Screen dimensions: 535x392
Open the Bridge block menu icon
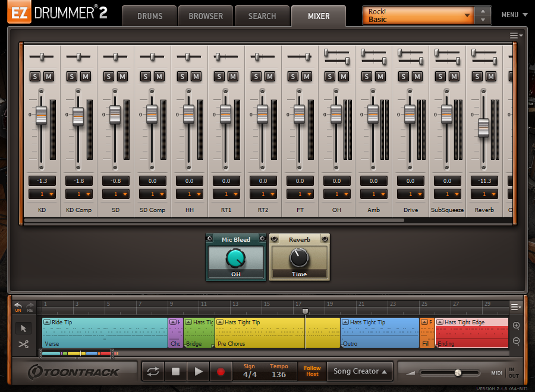pyautogui.click(x=188, y=322)
